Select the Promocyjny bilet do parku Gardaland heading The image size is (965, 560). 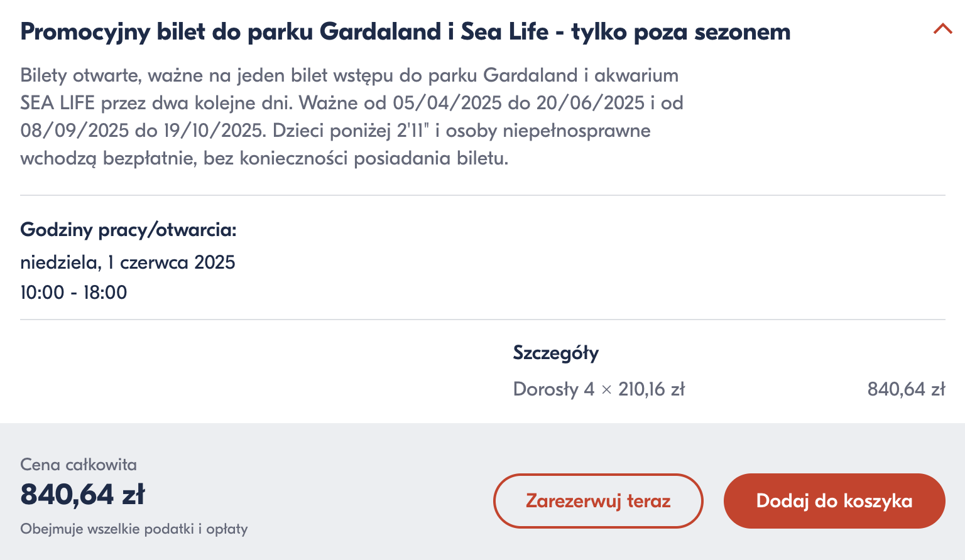(x=405, y=31)
